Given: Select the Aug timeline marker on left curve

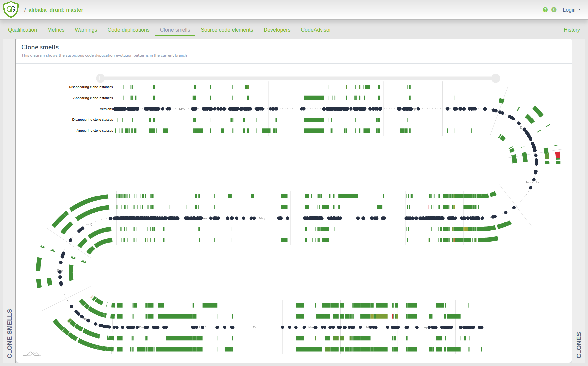Looking at the screenshot, I should [89, 224].
